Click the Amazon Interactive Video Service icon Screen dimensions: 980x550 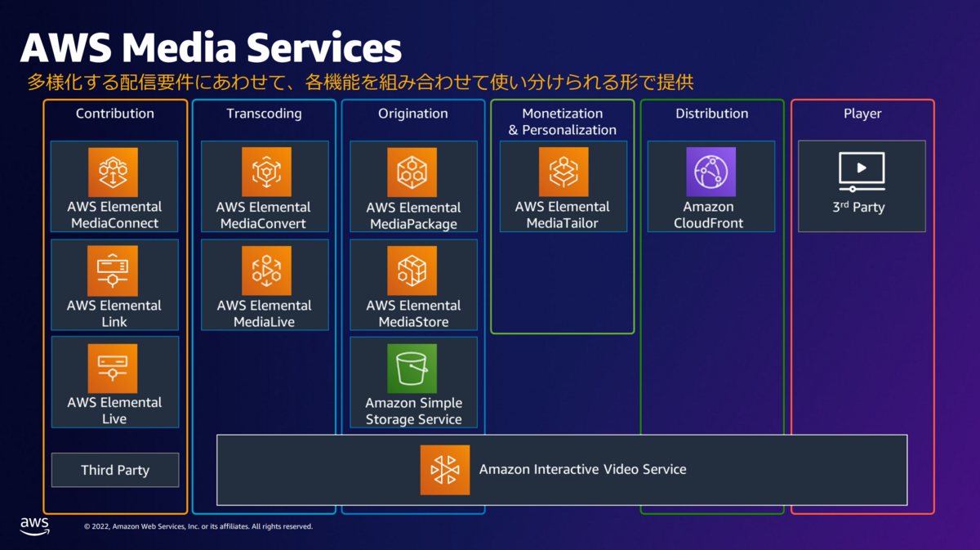point(445,470)
